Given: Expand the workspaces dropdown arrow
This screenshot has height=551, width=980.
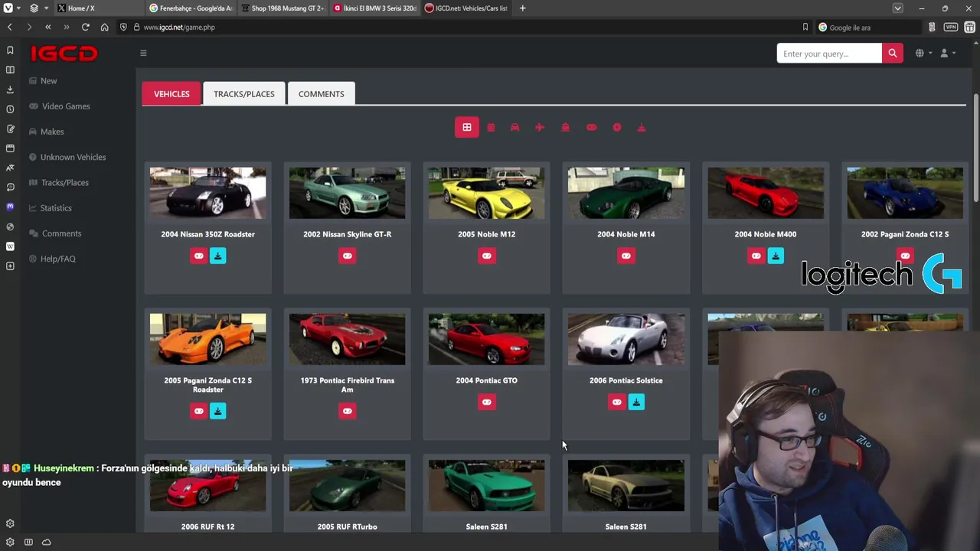Looking at the screenshot, I should (47, 8).
